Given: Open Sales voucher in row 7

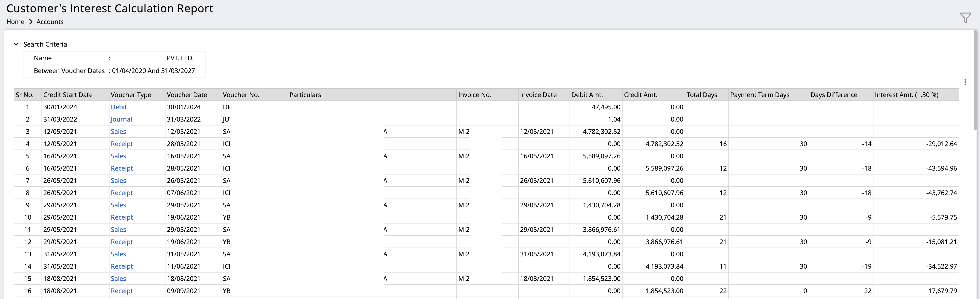Looking at the screenshot, I should 118,180.
